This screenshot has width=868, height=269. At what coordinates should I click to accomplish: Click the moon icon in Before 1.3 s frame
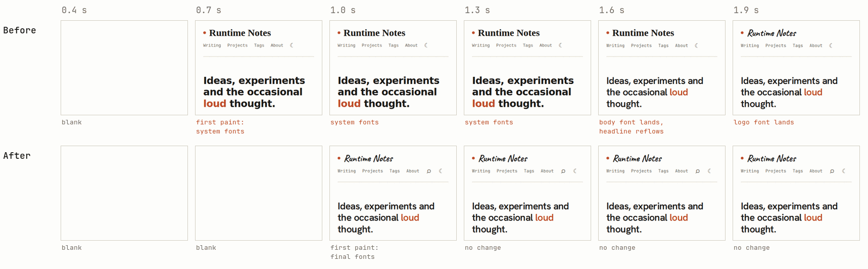560,46
